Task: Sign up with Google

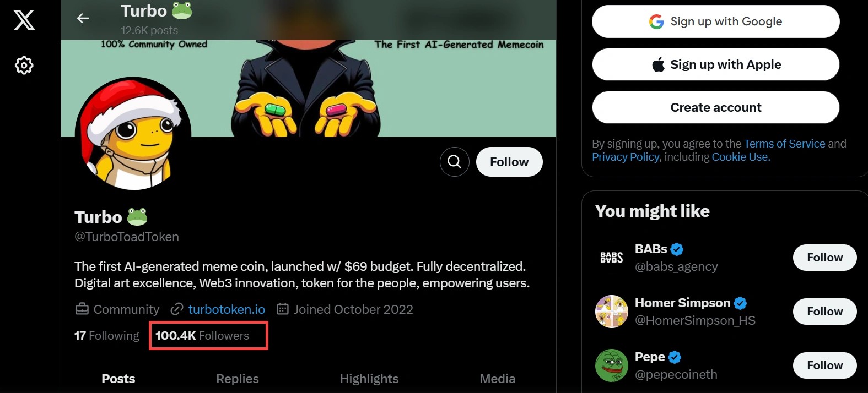Action: (715, 21)
